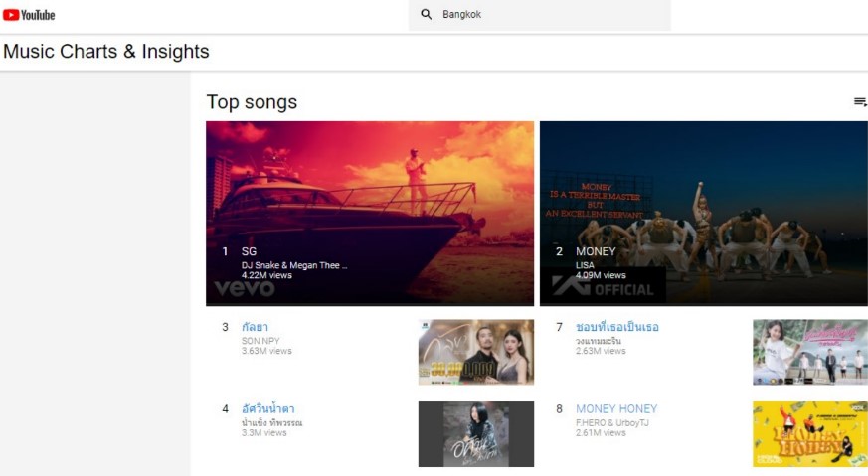Click the search magnifier icon

pyautogui.click(x=427, y=15)
